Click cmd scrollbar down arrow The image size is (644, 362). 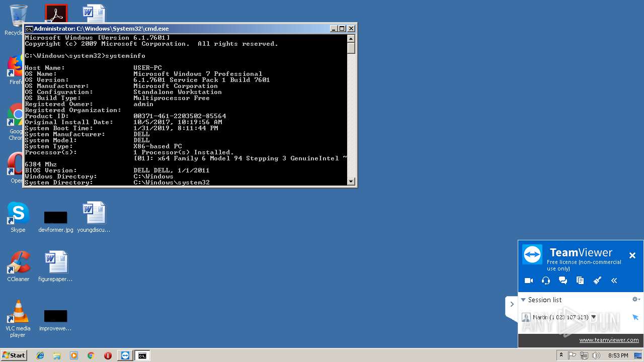pyautogui.click(x=351, y=181)
